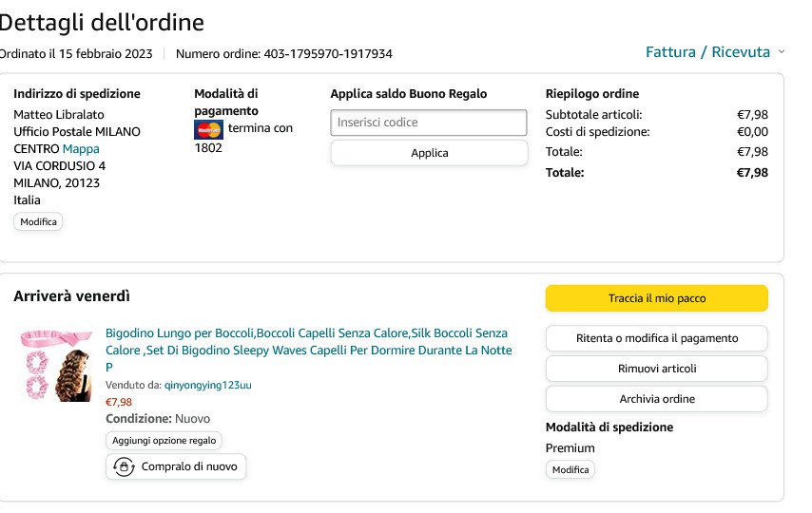The height and width of the screenshot is (513, 812).
Task: Expand the Fattura / Ricevuta chevron arrow
Action: [x=782, y=52]
